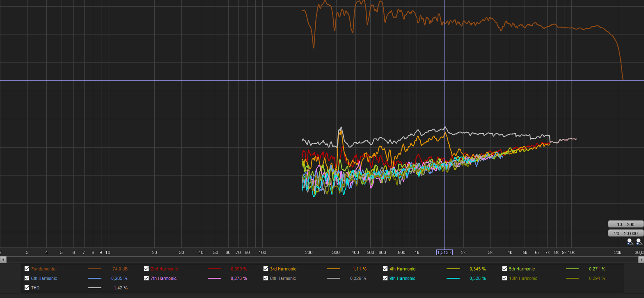Select the 10th Harmonic legend label
Screen dimensions: 644x298
523,278
